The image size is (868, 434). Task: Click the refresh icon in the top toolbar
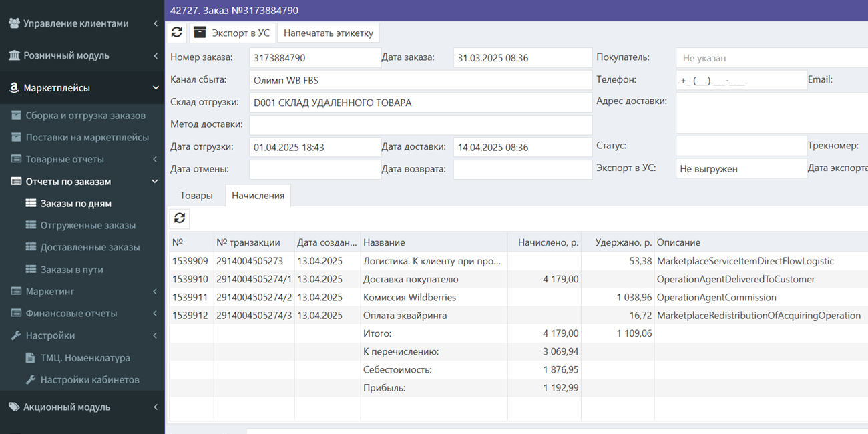177,33
